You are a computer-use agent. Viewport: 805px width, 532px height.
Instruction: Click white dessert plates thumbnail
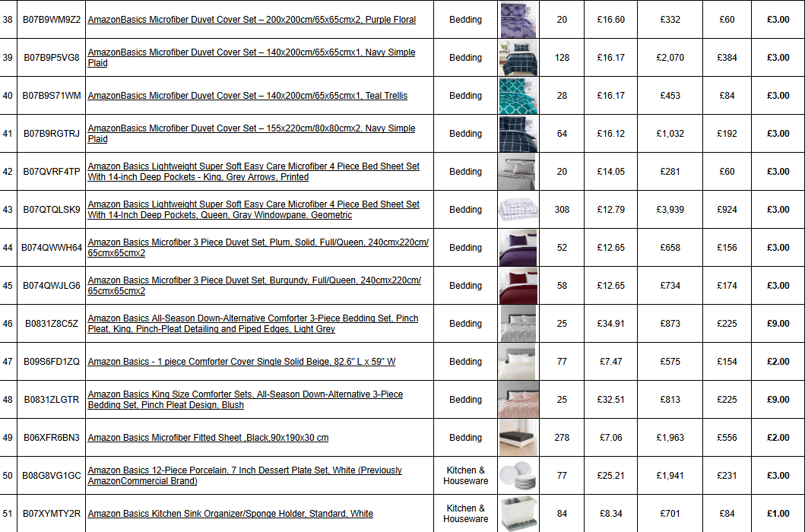click(518, 476)
